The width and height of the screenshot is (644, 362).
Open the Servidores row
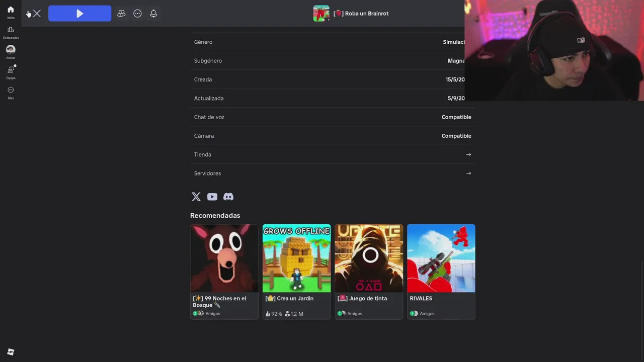(333, 173)
